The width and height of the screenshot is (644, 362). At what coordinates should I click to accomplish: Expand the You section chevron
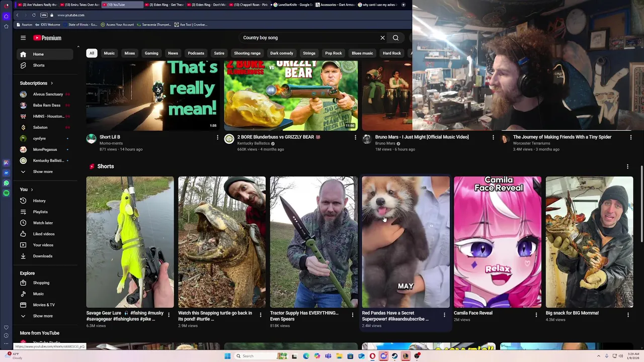[x=32, y=190]
